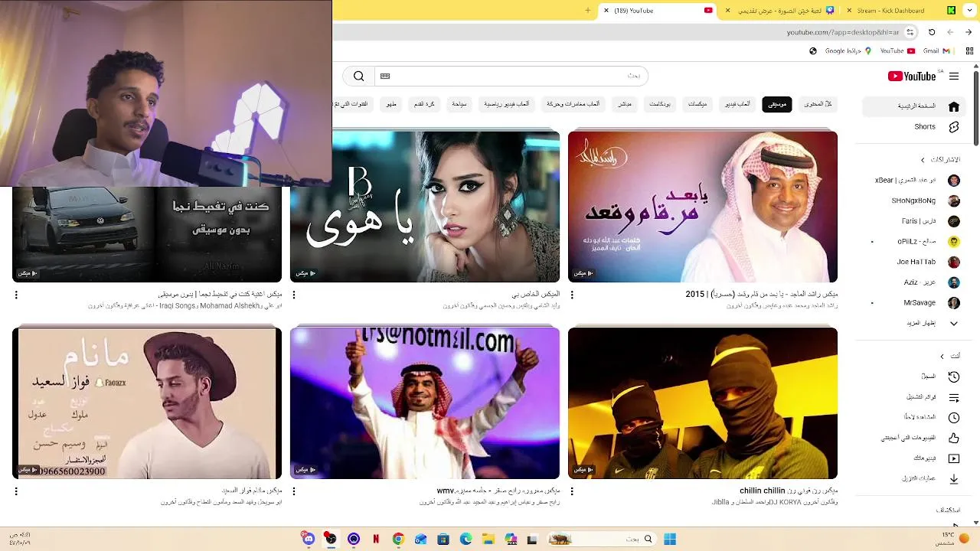Select the بودكاست filter chip
Image resolution: width=980 pixels, height=551 pixels.
point(660,104)
